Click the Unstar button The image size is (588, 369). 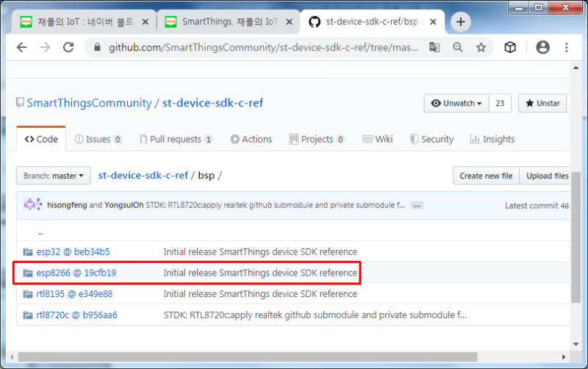pos(543,103)
